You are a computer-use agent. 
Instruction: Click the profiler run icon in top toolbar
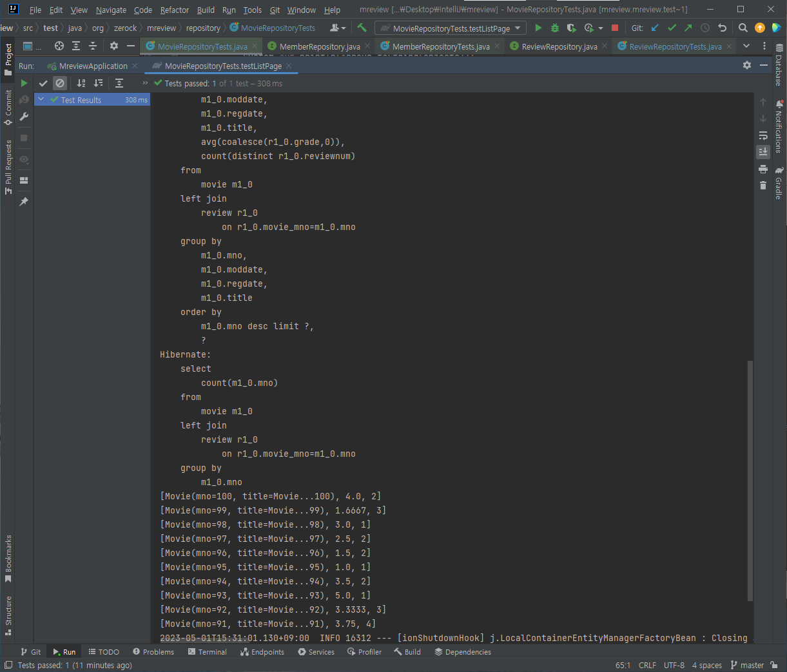(588, 28)
